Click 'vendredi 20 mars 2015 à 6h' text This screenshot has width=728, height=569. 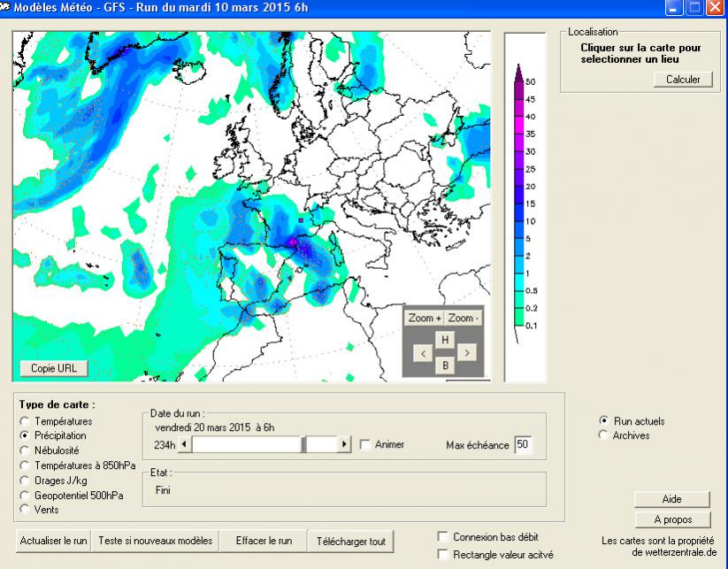click(x=214, y=427)
